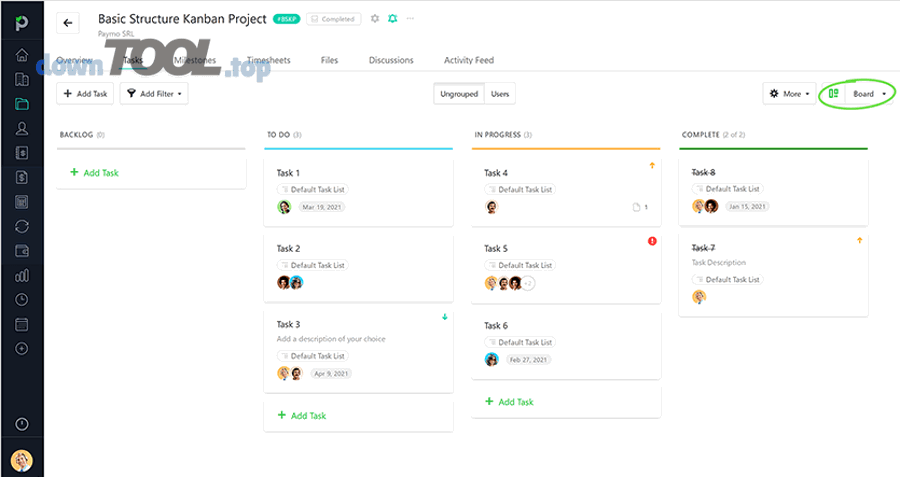Open the calendar scheduling icon in sidebar
Screen dimensions: 900x477
pyautogui.click(x=22, y=325)
